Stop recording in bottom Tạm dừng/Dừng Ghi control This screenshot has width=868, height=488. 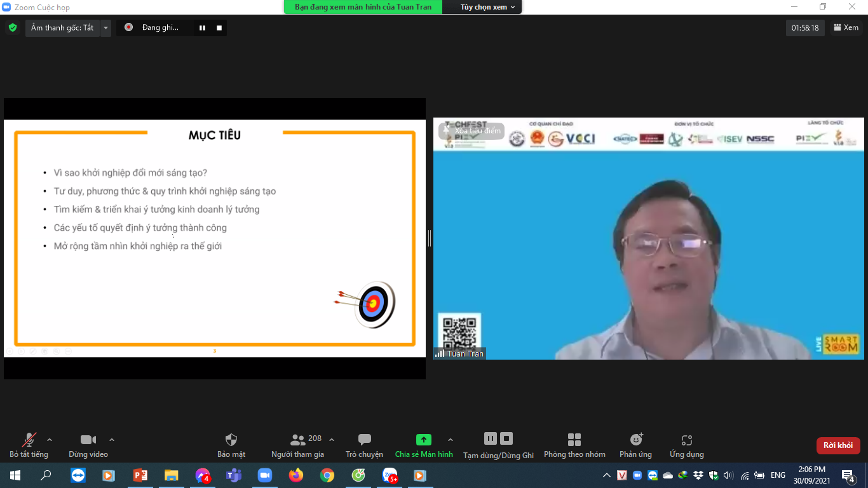click(x=506, y=438)
